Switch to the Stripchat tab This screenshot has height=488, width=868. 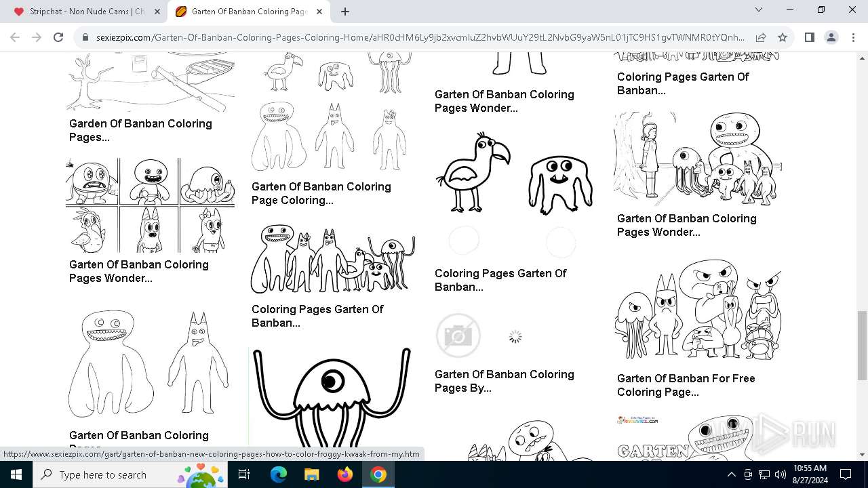[88, 12]
